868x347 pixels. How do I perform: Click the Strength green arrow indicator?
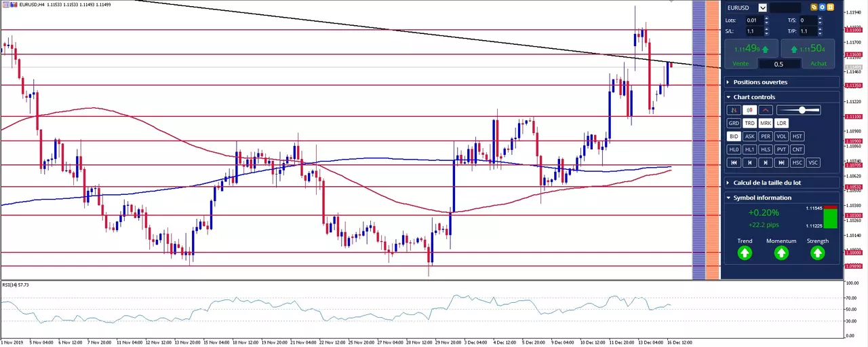818,253
